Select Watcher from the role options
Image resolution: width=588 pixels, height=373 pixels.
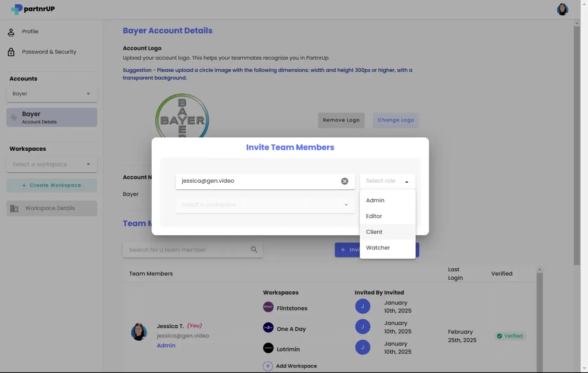(378, 248)
